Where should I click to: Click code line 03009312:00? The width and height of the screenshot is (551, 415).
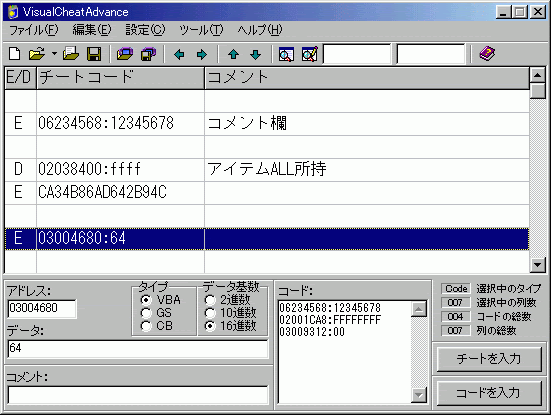tap(312, 332)
